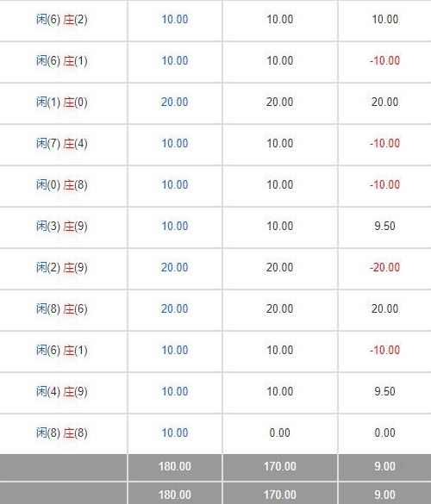This screenshot has height=504, width=431.
Task: Click the 闲(8) 庄(6) result entry
Action: tap(62, 309)
